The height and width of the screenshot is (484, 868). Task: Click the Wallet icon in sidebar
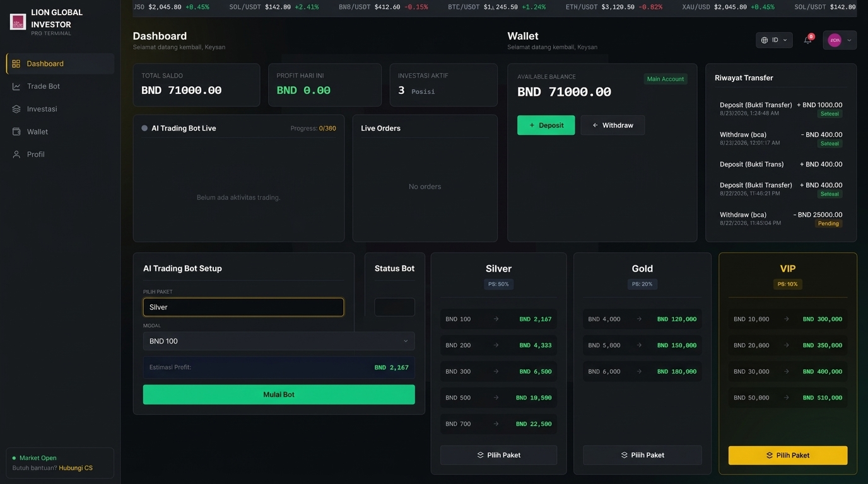click(16, 132)
